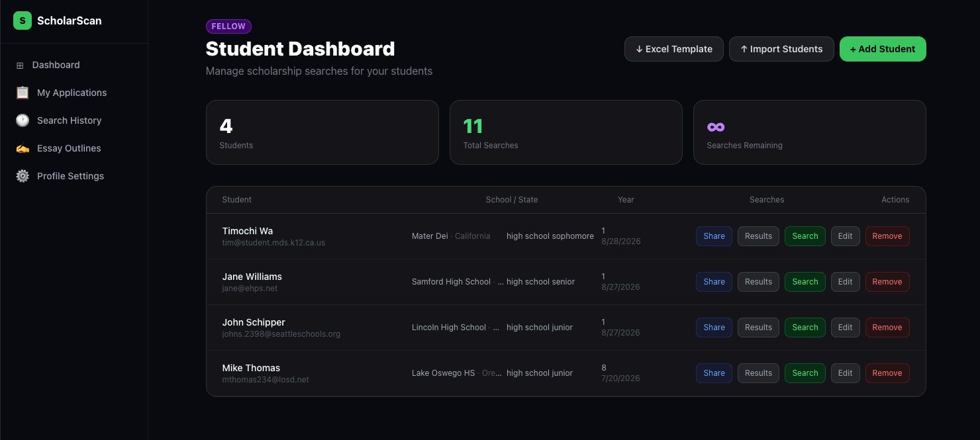Click the Essay Outlines writing-hand icon
This screenshot has height=440, width=980.
[x=23, y=148]
